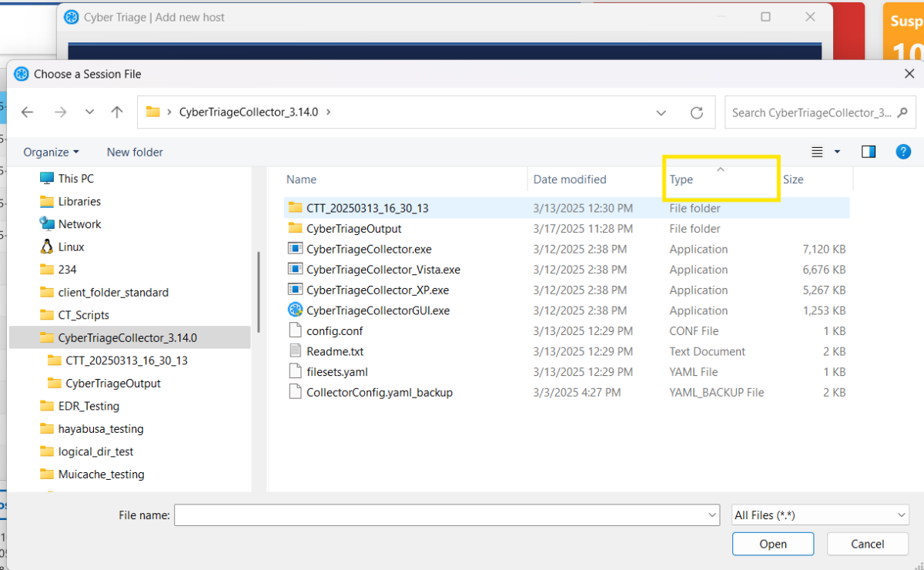Screen dimensions: 924x570
Task: Refresh the folder view with the refresh icon
Action: [x=697, y=112]
